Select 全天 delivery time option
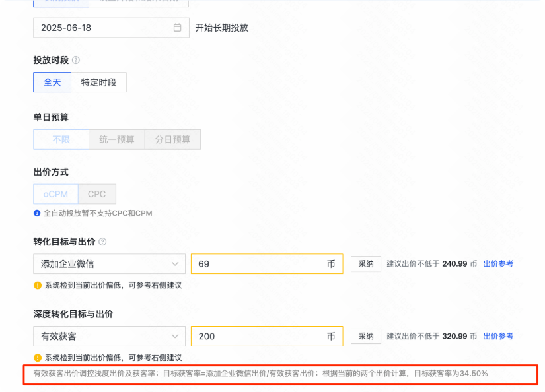This screenshot has height=392, width=545. coord(52,82)
